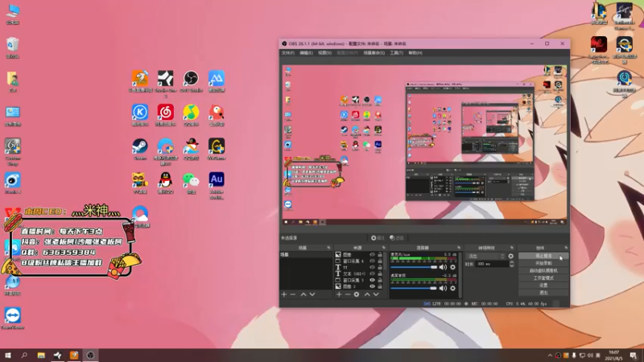Screen dimensions: 644x362
Task: Open the 淡出 transition dropdown
Action: click(486, 256)
